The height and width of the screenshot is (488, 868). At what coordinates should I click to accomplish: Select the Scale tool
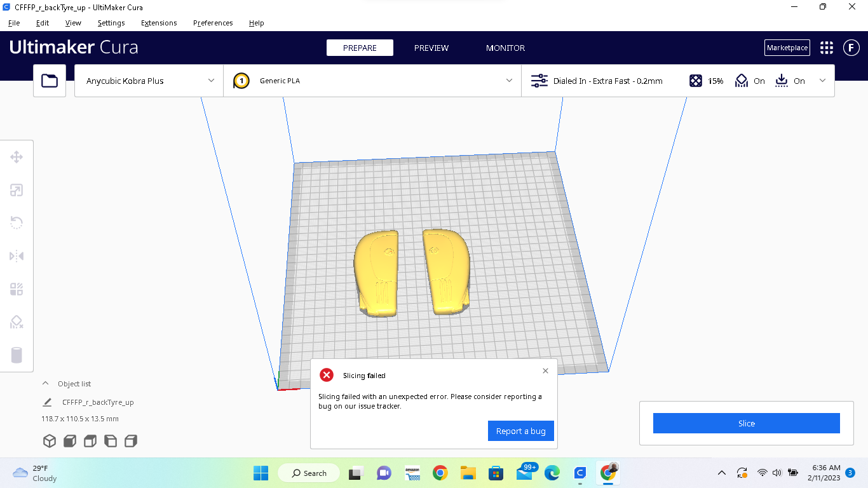17,190
